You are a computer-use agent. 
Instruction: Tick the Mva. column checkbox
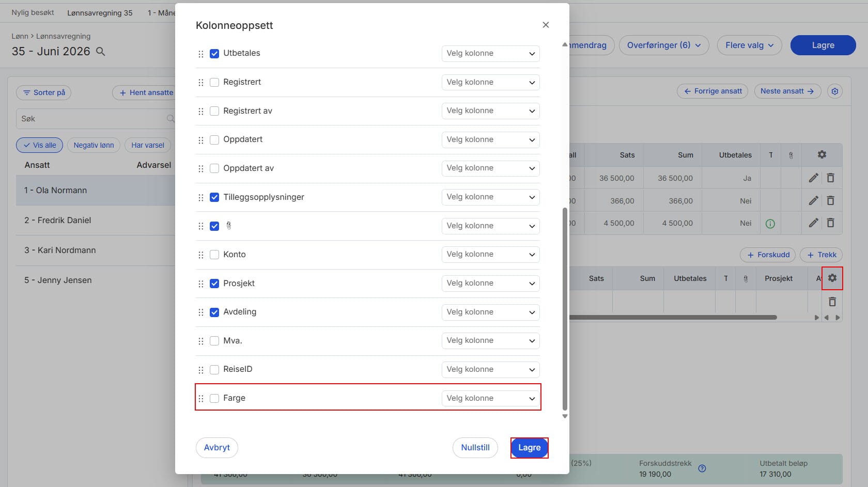click(x=214, y=341)
